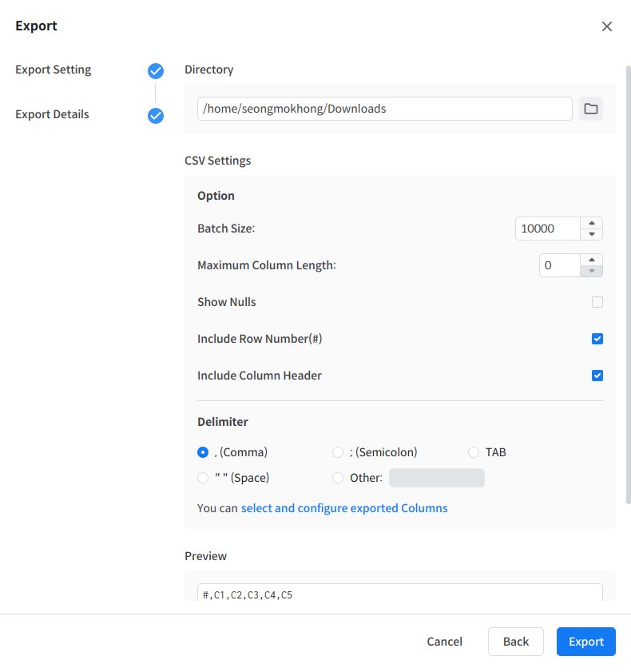Decrease Batch Size with down arrow
Screen dimensions: 631x672
click(591, 234)
